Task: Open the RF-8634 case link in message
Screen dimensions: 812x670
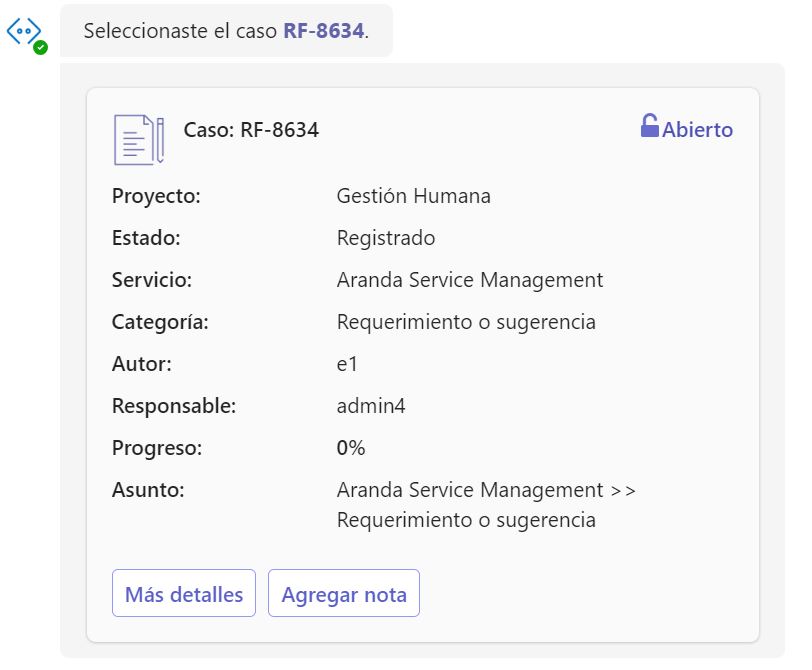Action: [x=324, y=31]
